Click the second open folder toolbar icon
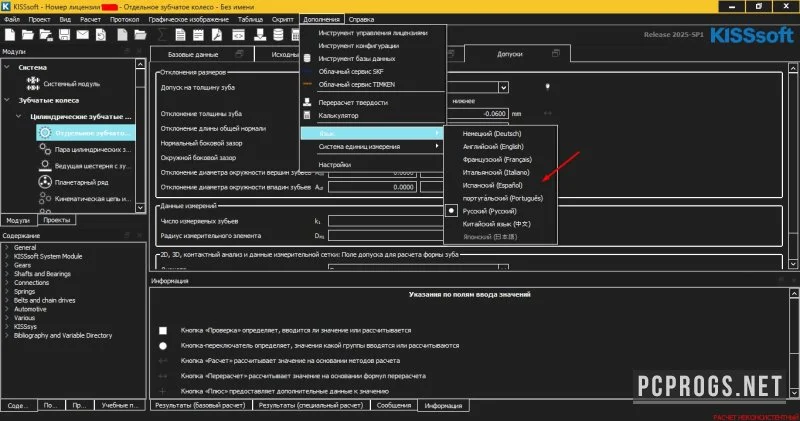The height and width of the screenshot is (421, 800). click(x=140, y=35)
